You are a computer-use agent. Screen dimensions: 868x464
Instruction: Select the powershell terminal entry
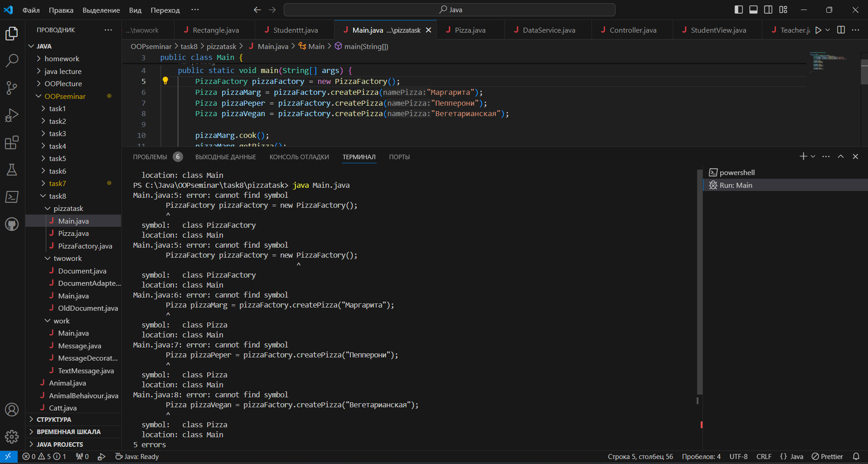(x=785, y=172)
